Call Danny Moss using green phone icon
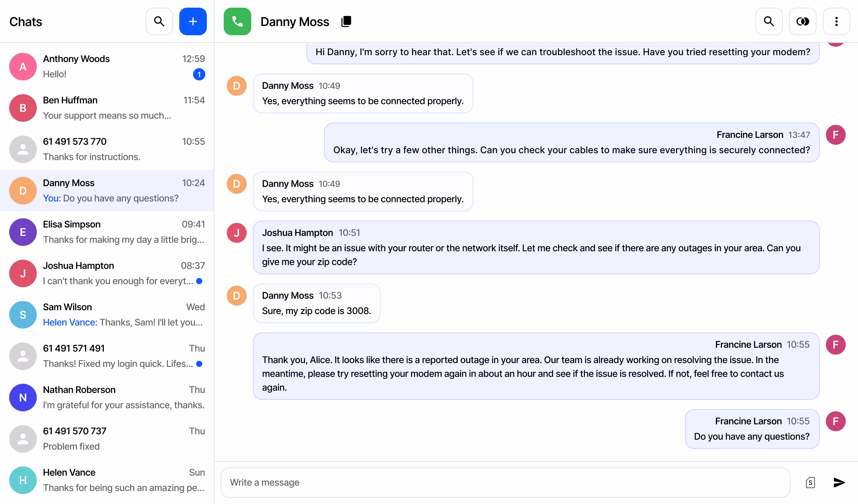The image size is (858, 504). (x=237, y=21)
